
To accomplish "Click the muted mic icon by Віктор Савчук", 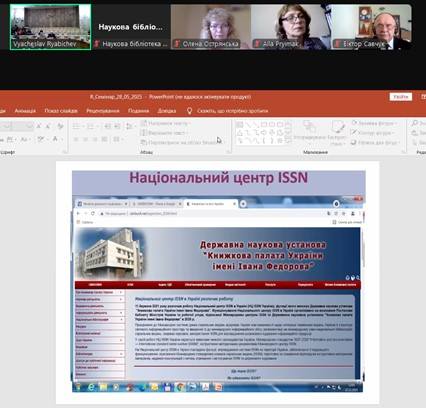I will coord(338,44).
